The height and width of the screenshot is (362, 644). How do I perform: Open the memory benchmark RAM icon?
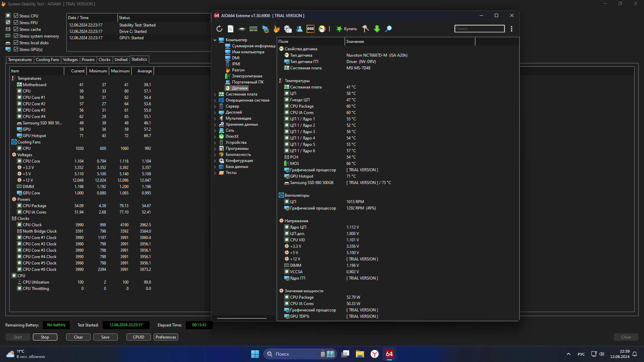pyautogui.click(x=253, y=29)
